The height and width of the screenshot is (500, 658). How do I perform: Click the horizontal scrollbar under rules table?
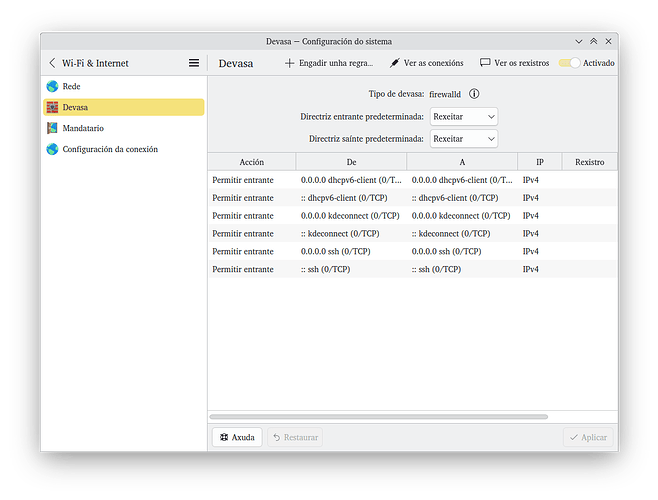[378, 416]
